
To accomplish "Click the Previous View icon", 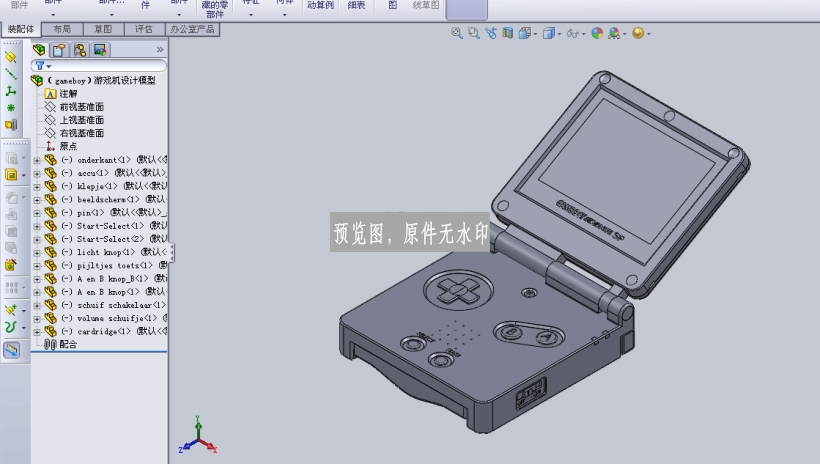I will (491, 33).
